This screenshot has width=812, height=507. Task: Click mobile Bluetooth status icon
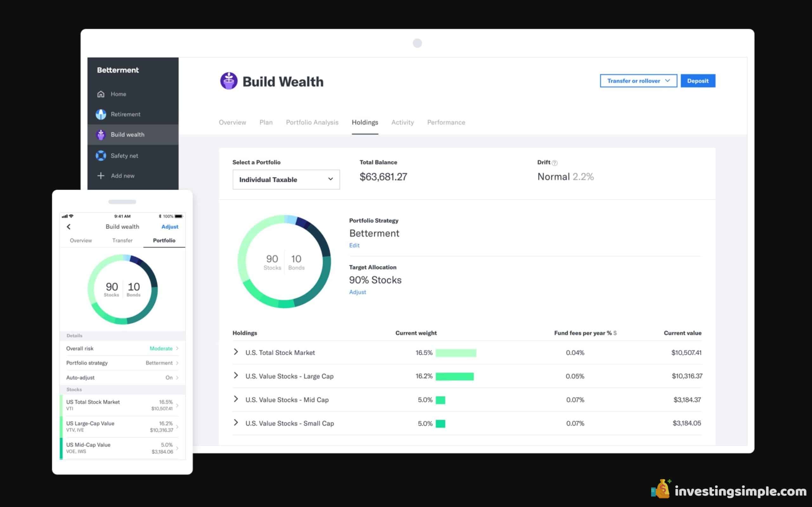point(160,216)
